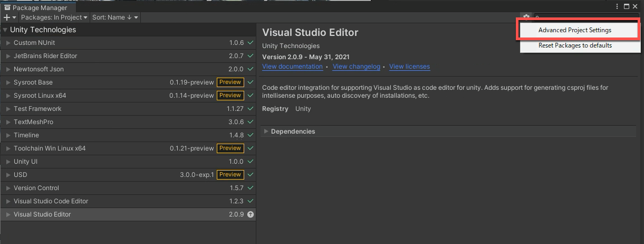Click the Preview badge on the USD package
Image resolution: width=644 pixels, height=244 pixels.
230,175
